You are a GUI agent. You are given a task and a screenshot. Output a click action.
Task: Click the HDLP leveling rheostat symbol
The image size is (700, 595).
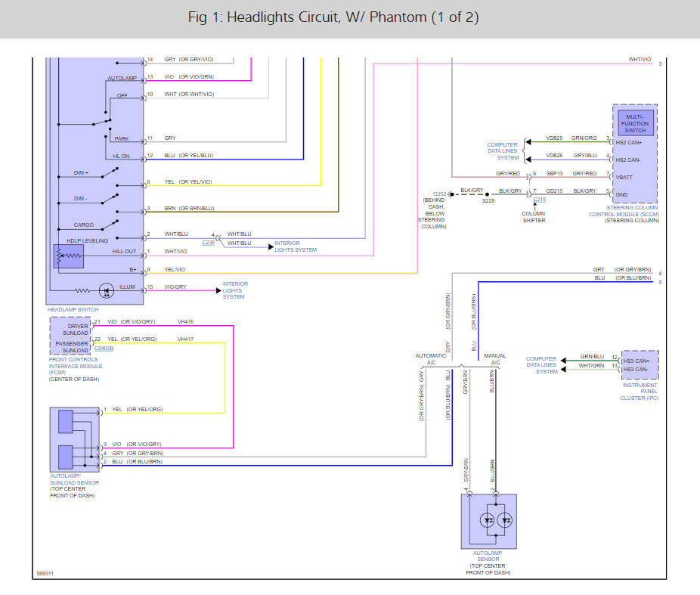pyautogui.click(x=68, y=256)
